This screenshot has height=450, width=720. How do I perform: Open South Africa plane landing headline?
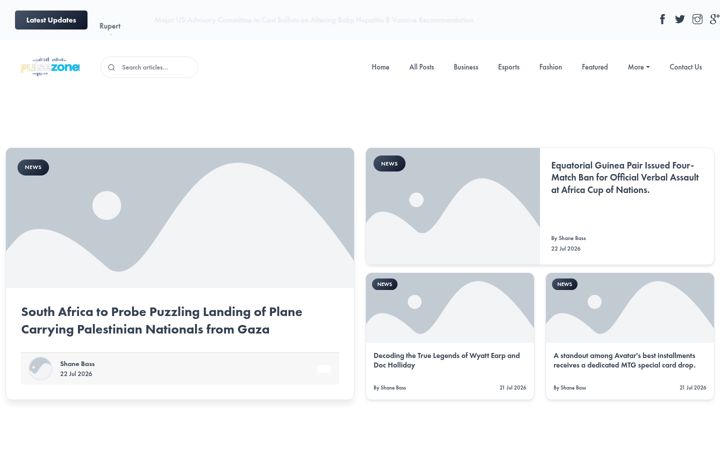tap(162, 321)
